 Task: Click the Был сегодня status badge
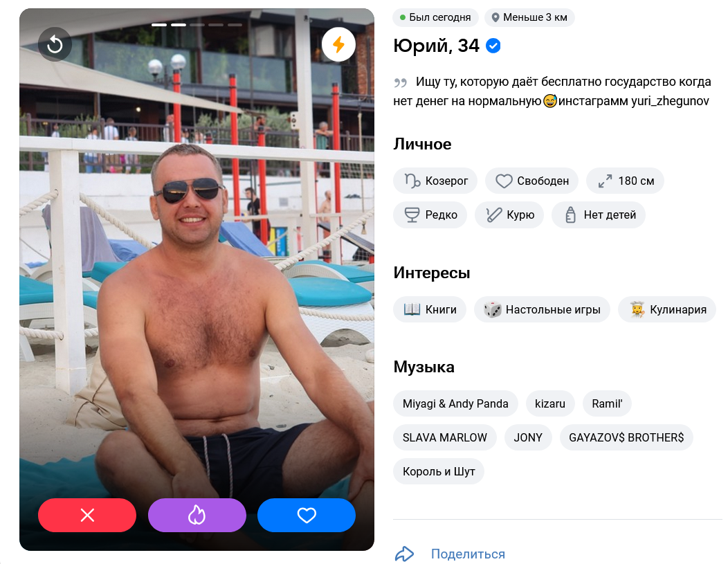tap(435, 17)
